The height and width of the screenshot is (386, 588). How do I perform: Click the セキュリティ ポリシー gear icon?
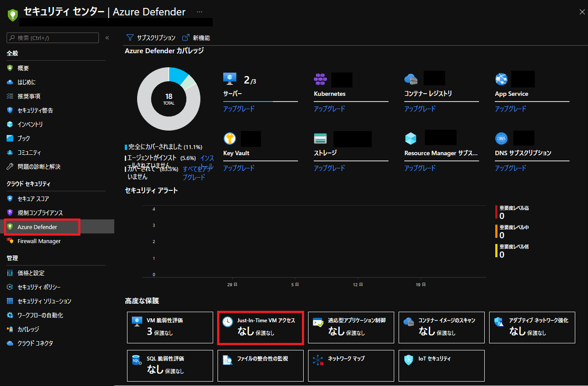coord(10,287)
